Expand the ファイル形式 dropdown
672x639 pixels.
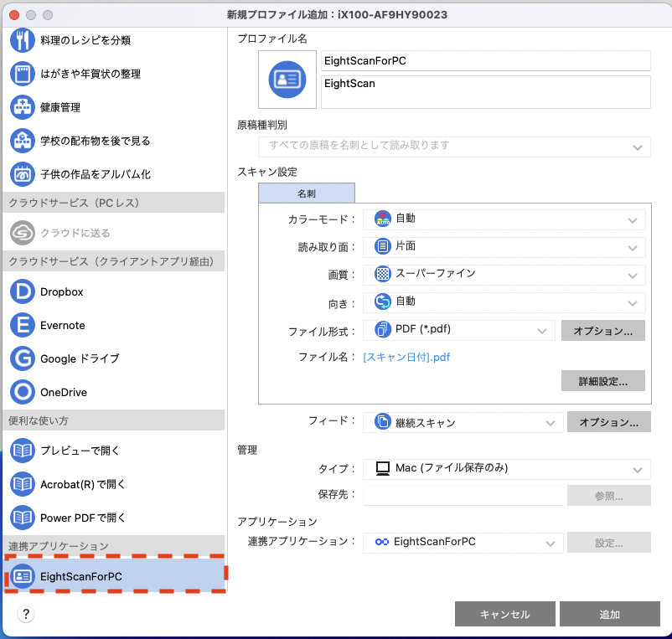(459, 330)
